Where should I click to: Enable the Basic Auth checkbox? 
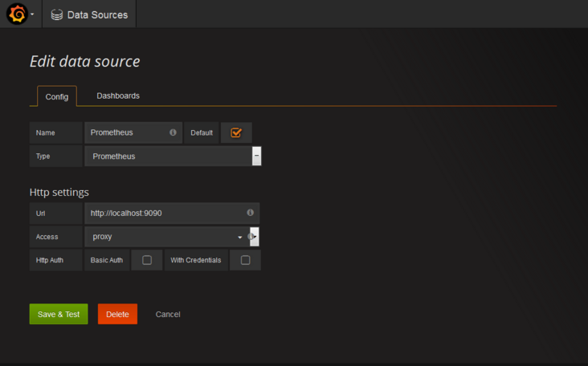[147, 260]
